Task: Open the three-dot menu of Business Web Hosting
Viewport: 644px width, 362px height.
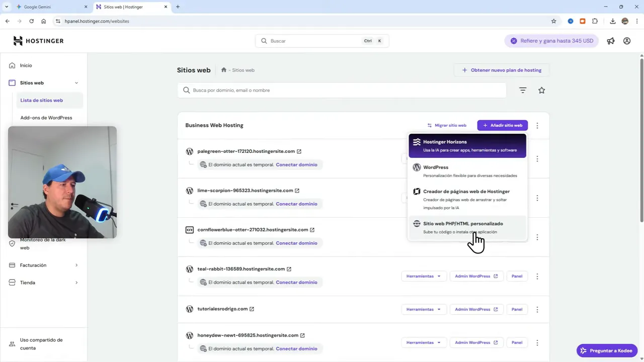Action: pos(537,125)
